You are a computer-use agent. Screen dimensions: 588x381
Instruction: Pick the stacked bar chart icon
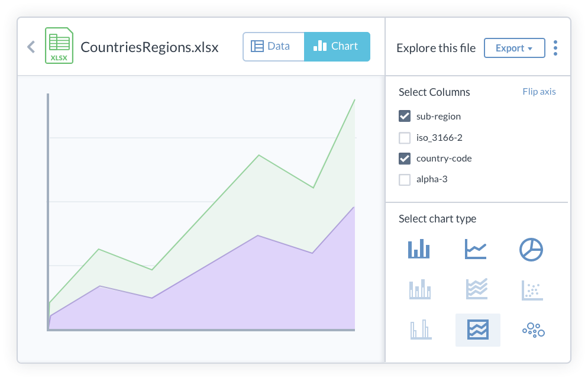[419, 290]
